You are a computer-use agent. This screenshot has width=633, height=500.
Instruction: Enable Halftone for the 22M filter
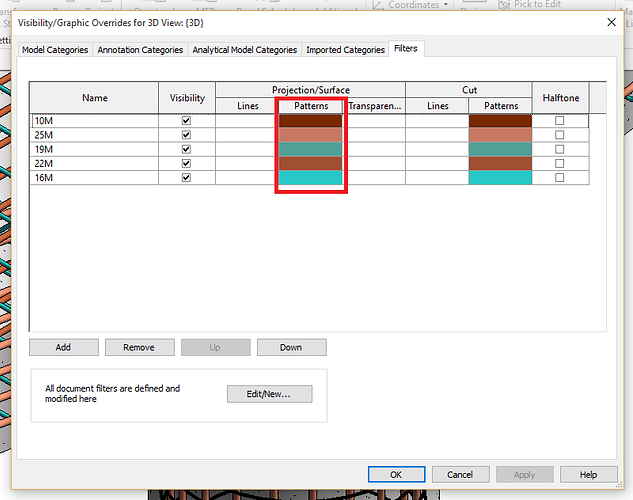pos(560,163)
